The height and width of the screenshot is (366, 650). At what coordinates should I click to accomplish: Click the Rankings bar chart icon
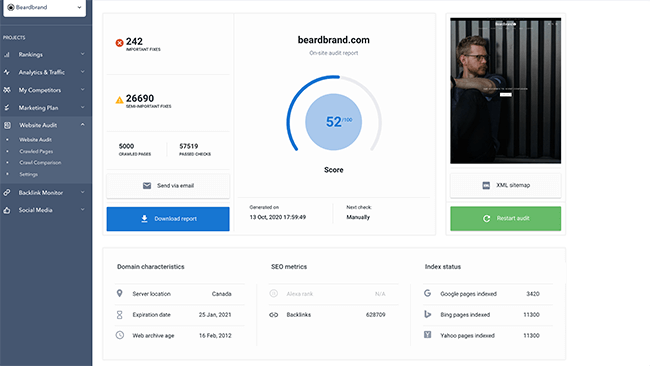coord(7,54)
